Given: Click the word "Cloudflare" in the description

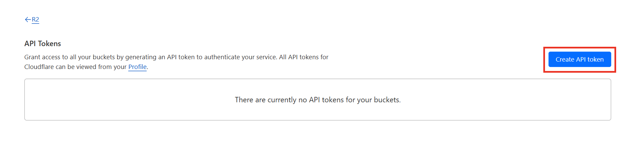Looking at the screenshot, I should 39,67.
